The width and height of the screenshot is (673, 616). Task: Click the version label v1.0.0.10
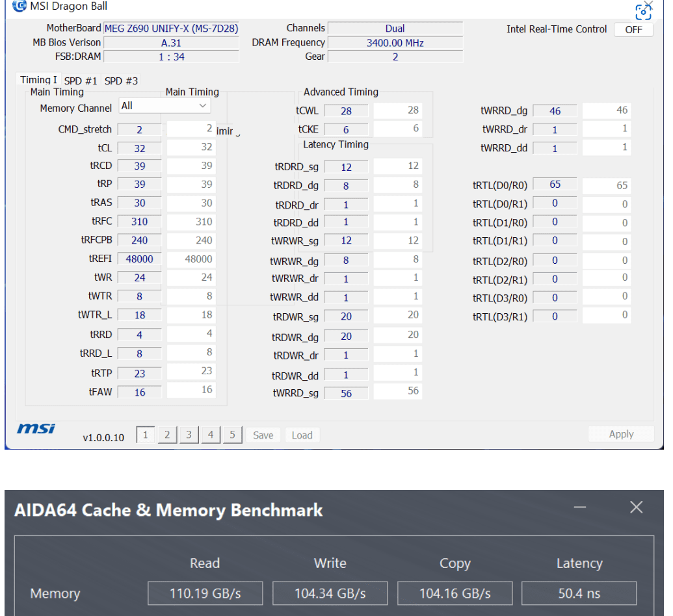103,437
